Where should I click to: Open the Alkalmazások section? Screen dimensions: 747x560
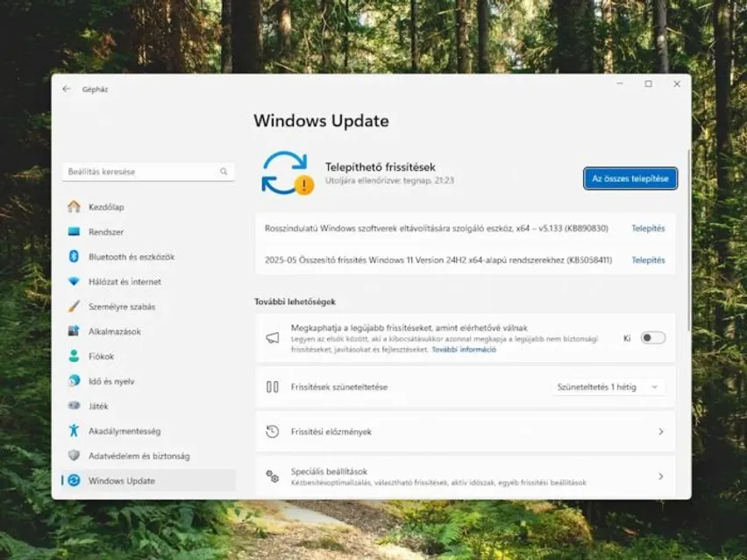(x=115, y=331)
